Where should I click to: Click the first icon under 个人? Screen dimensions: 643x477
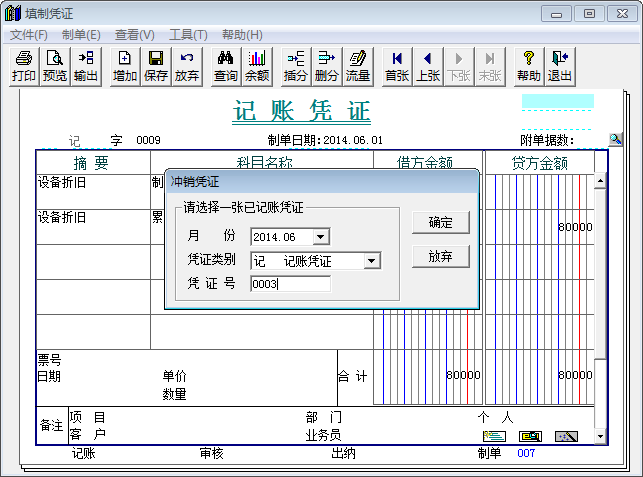click(495, 436)
